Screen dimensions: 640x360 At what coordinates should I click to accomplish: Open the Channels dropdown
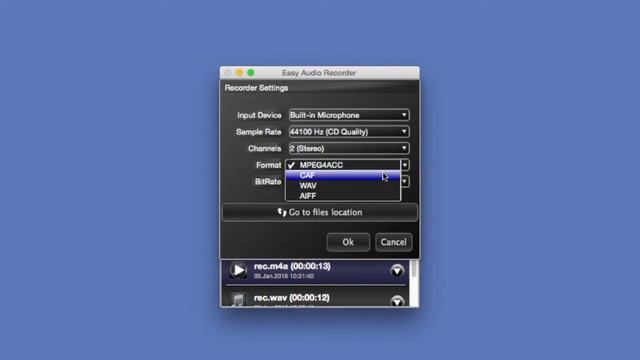click(349, 148)
